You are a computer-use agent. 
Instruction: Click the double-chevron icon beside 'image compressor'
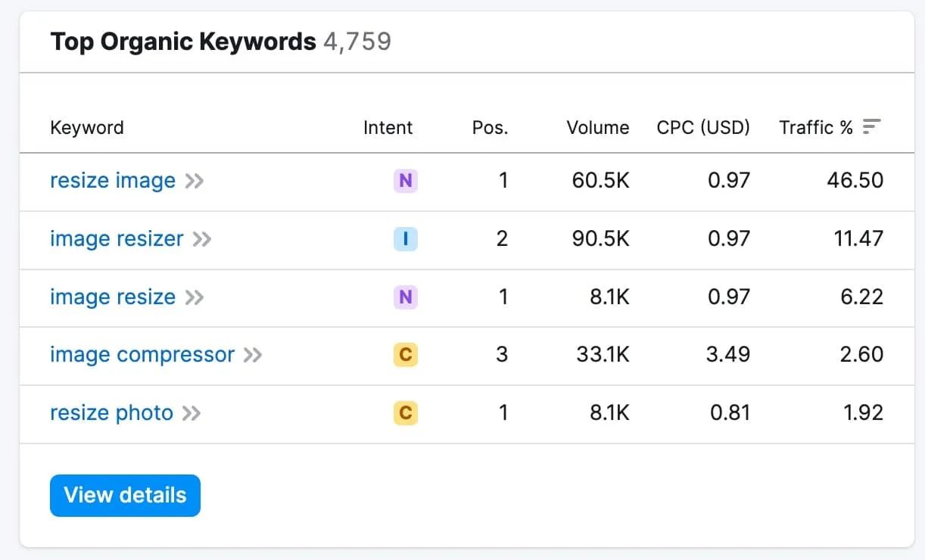(x=253, y=356)
